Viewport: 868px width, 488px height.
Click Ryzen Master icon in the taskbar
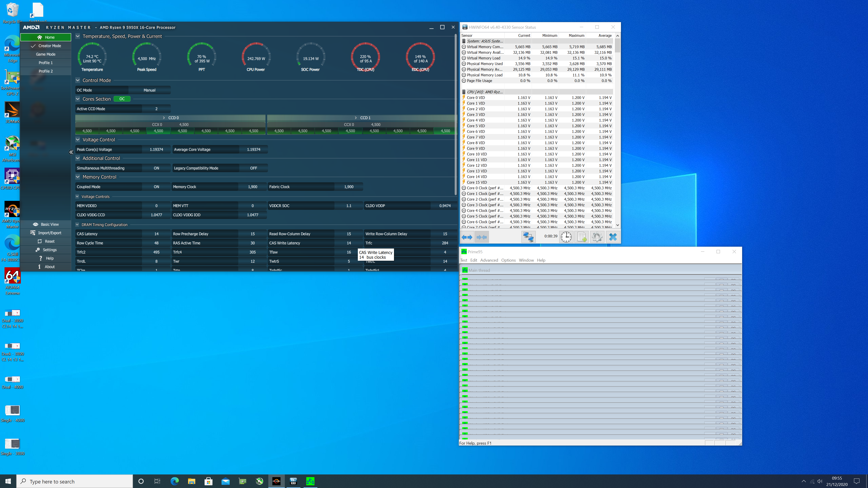tap(276, 481)
